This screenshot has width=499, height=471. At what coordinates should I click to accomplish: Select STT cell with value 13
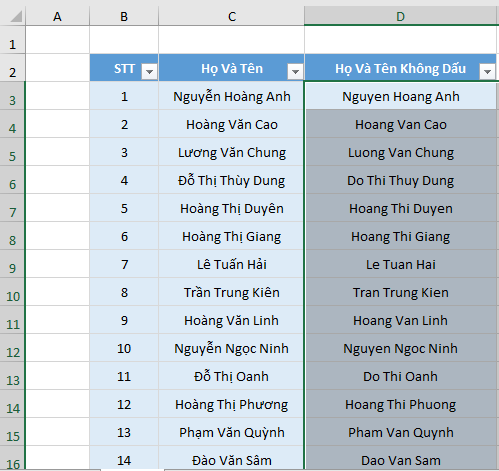tap(124, 432)
